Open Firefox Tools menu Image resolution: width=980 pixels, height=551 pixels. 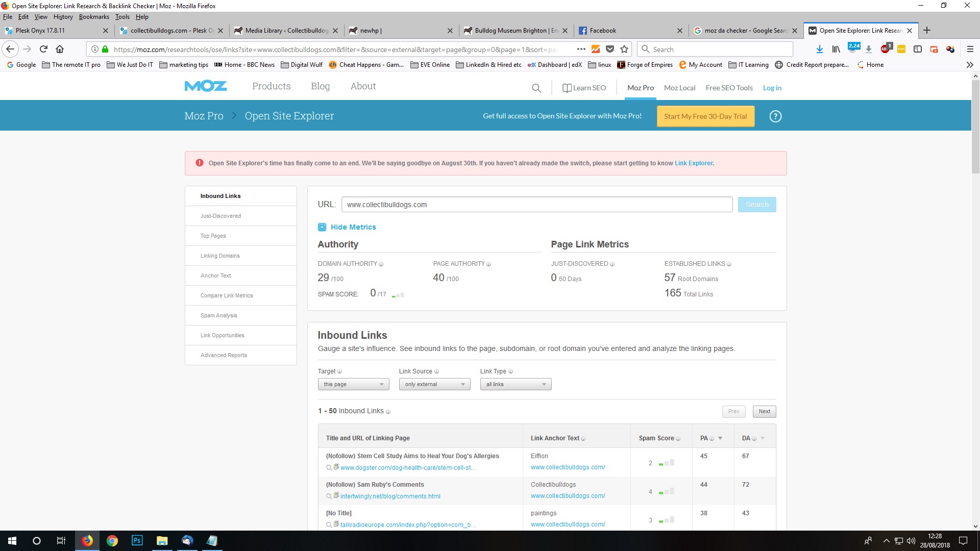(122, 17)
